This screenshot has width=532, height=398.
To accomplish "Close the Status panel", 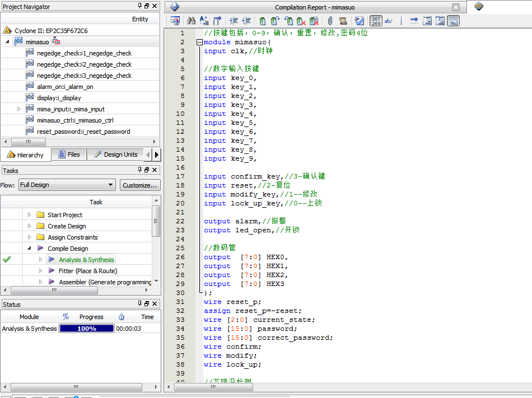I will [x=155, y=303].
